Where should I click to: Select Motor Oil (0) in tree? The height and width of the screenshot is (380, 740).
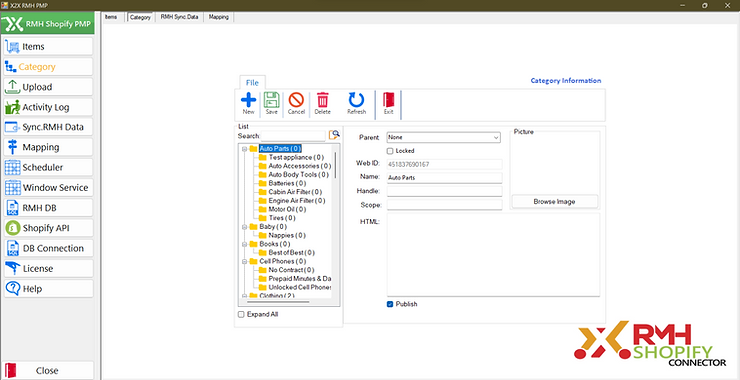click(287, 209)
